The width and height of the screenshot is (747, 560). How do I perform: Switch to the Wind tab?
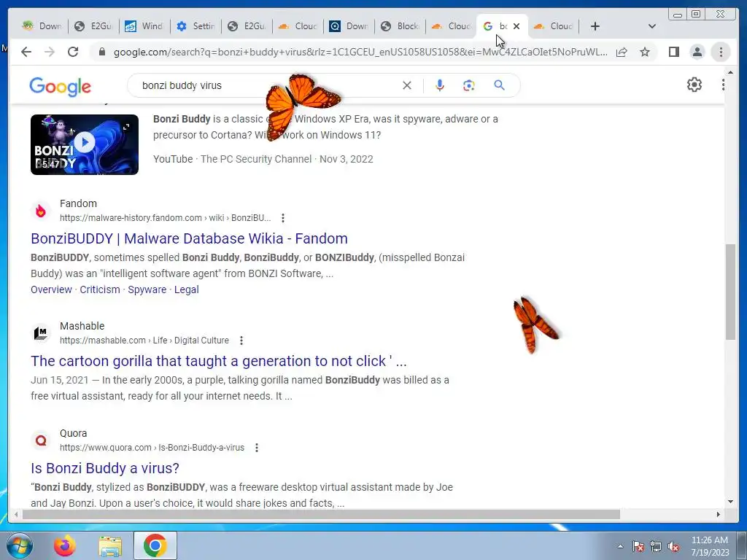pyautogui.click(x=144, y=26)
